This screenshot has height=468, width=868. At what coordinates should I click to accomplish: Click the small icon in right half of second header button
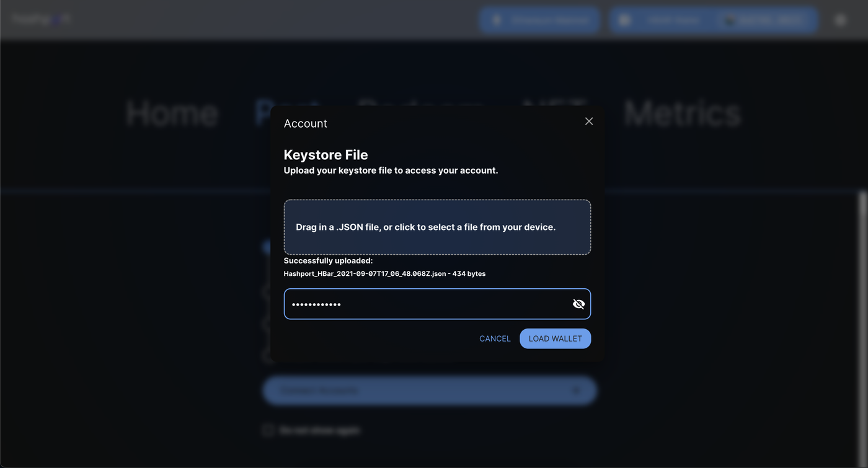729,20
